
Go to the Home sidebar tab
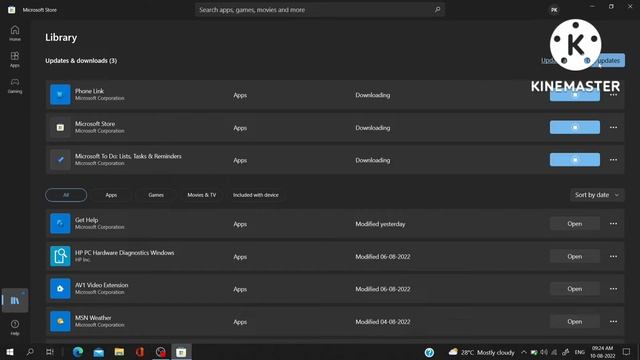click(15, 33)
